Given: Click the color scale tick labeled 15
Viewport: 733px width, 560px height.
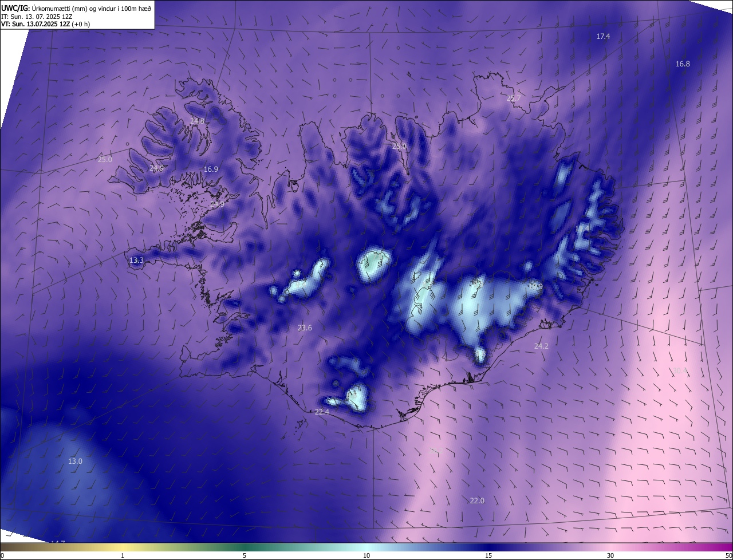Looking at the screenshot, I should coord(488,555).
